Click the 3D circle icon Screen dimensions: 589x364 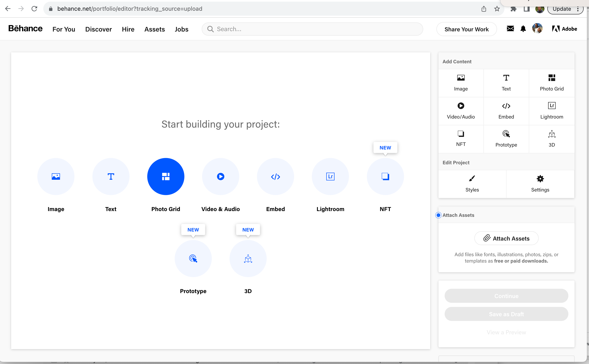click(x=248, y=258)
